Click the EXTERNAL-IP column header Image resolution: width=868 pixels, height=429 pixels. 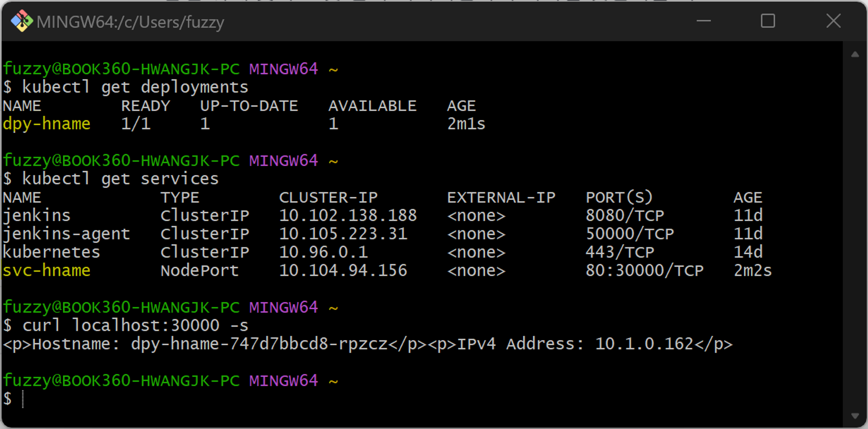(x=501, y=198)
